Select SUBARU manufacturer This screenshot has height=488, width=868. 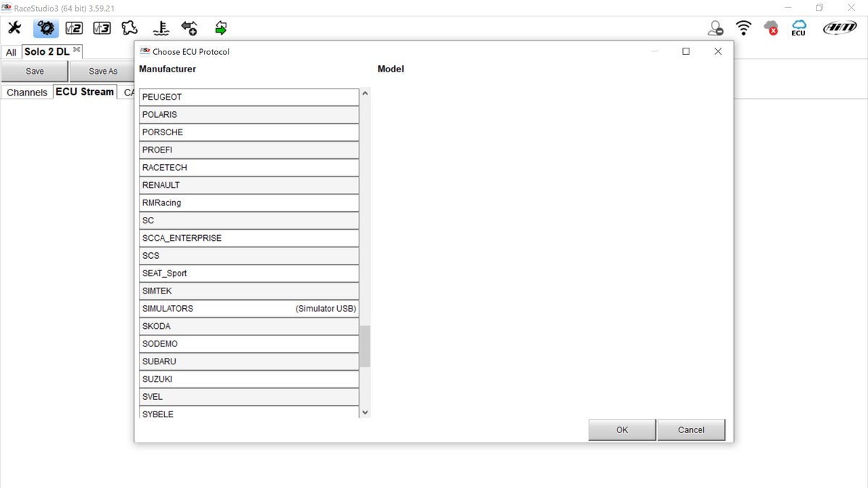tap(249, 361)
